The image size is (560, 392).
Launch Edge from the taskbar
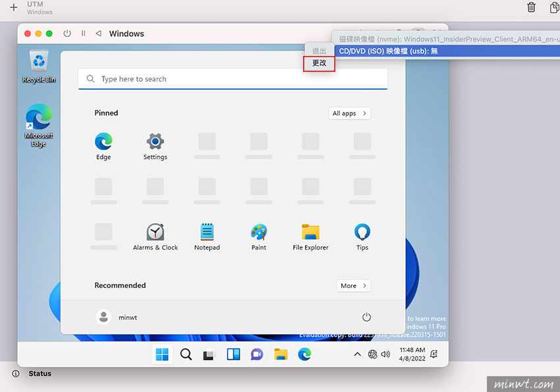point(304,354)
